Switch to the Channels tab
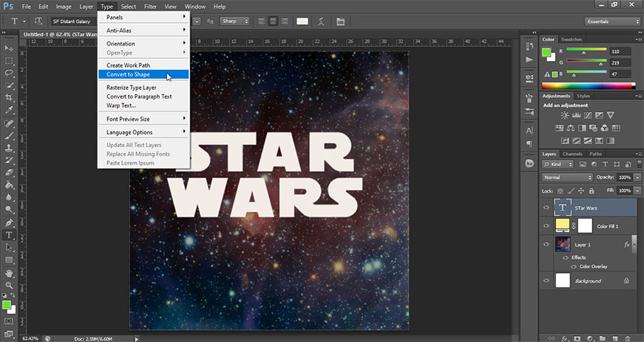The image size is (644, 342). 573,154
